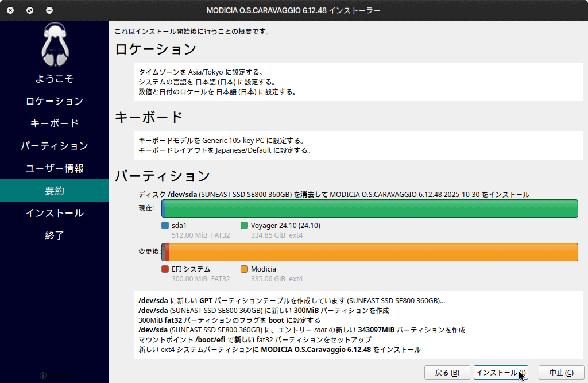This screenshot has width=588, height=383.
Task: Click the green current partition bar
Action: tap(370, 208)
